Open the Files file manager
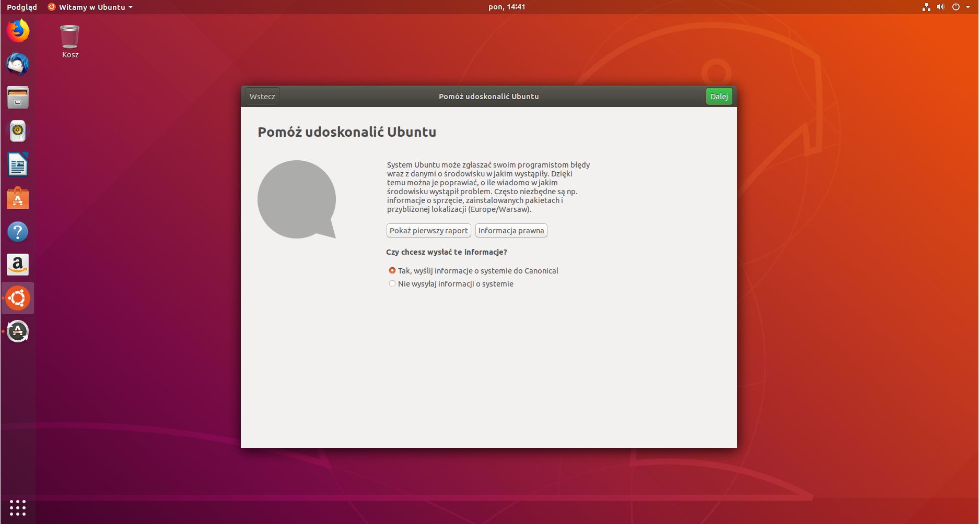Viewport: 980px width, 524px height. [17, 98]
